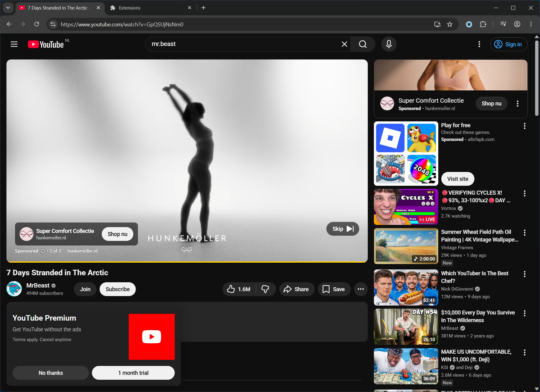Viewport: 540px width, 392px height.
Task: Click the Super Comfort Collectie banner image
Action: pos(451,75)
